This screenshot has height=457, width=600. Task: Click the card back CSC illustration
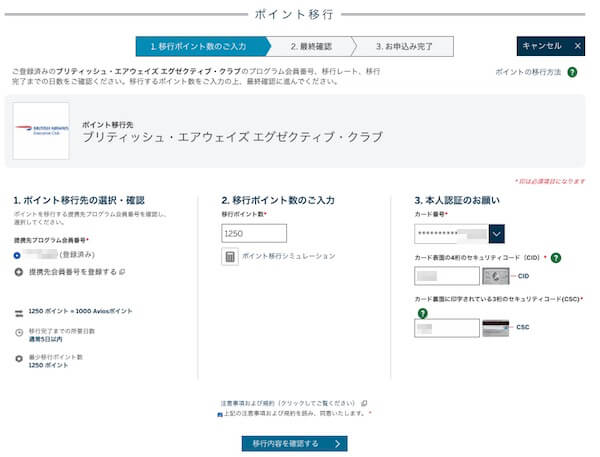496,328
